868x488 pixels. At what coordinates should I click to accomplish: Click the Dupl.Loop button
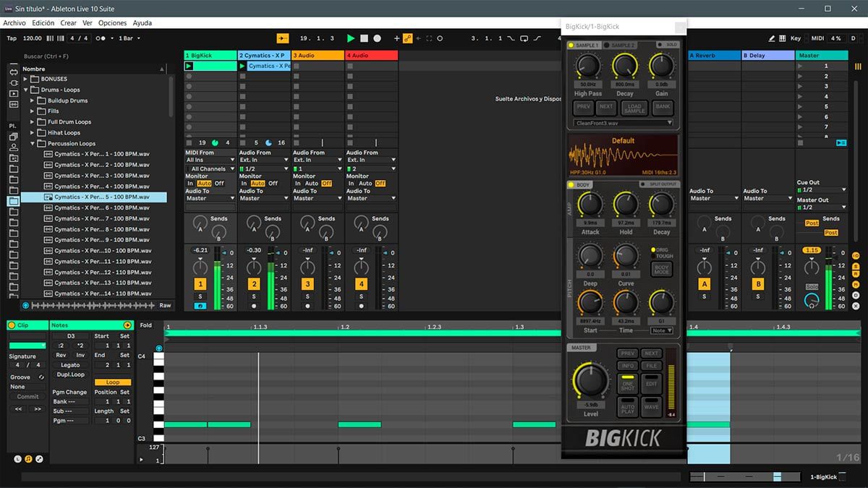tap(70, 374)
